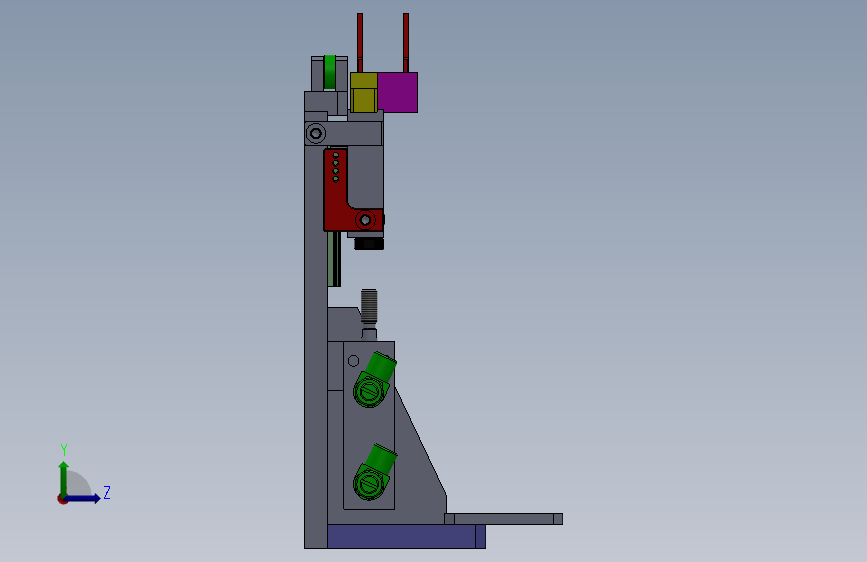
Task: Click the red origin dot of the orientation triad
Action: [62, 499]
